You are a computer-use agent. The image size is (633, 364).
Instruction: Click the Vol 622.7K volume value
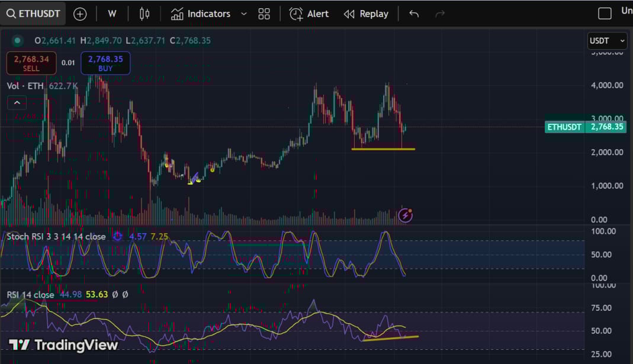tap(63, 86)
